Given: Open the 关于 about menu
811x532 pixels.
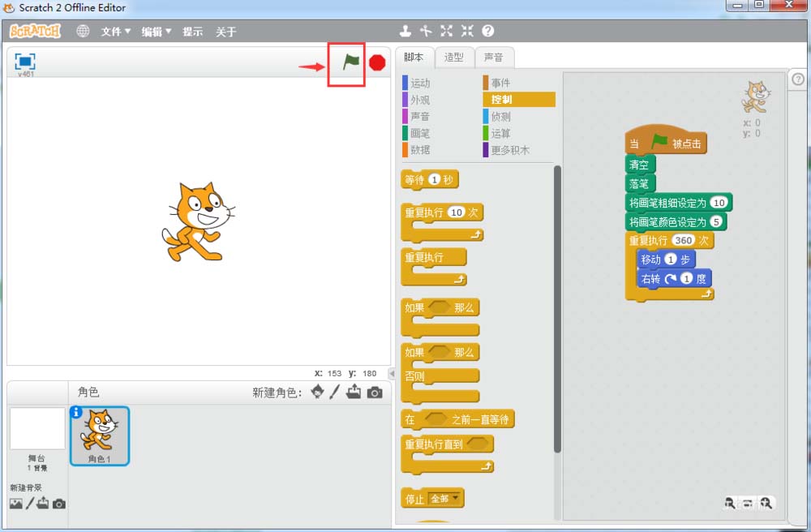Looking at the screenshot, I should (226, 32).
